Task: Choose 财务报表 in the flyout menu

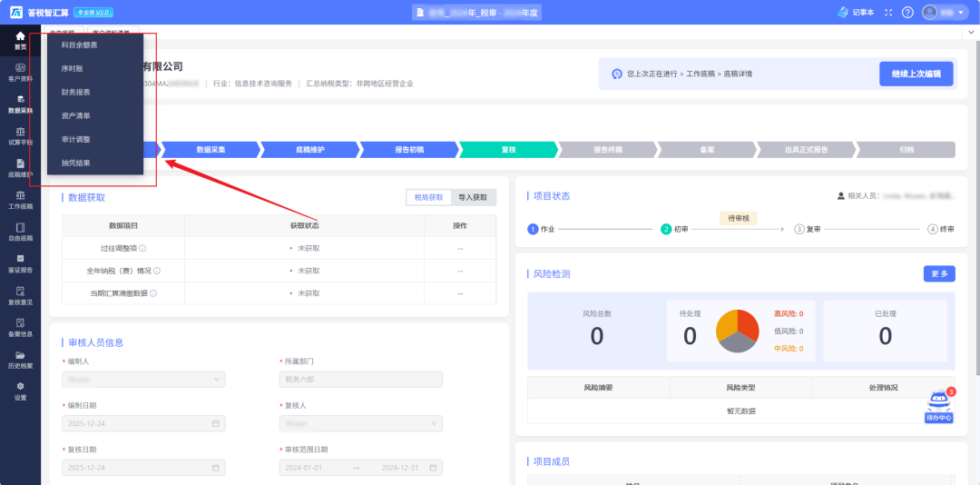Action: click(76, 92)
